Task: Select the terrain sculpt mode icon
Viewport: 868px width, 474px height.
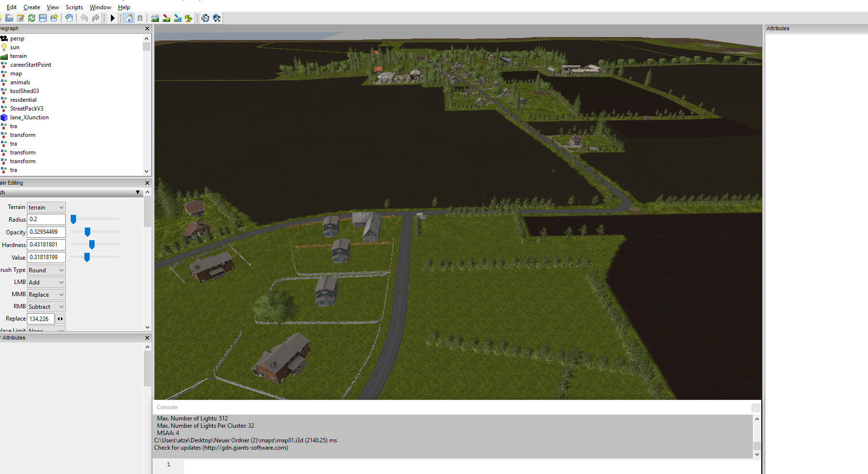Action: (x=155, y=18)
